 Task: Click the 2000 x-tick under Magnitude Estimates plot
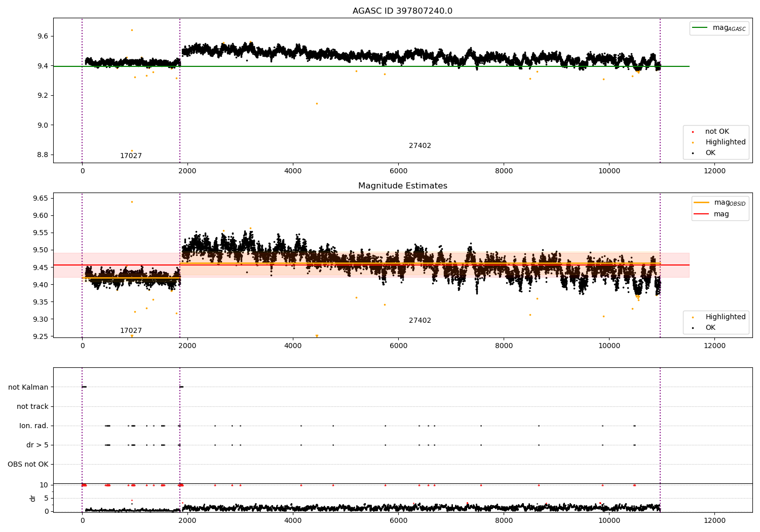coord(187,346)
